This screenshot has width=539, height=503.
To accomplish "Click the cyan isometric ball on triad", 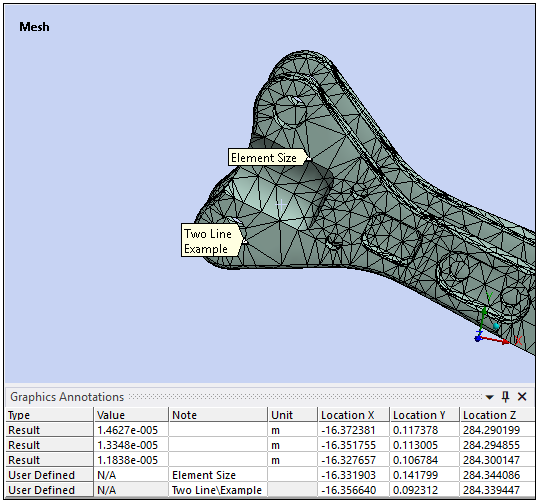I will click(x=496, y=326).
